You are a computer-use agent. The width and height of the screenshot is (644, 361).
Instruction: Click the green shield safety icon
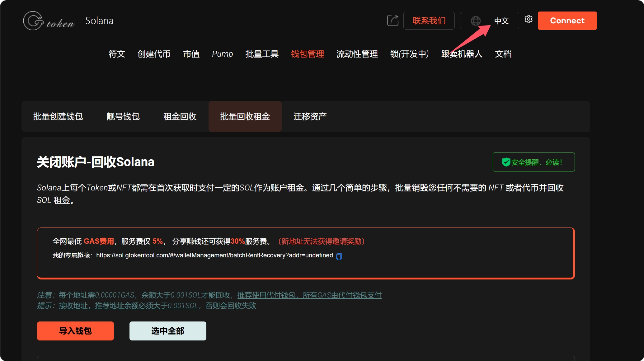point(506,162)
